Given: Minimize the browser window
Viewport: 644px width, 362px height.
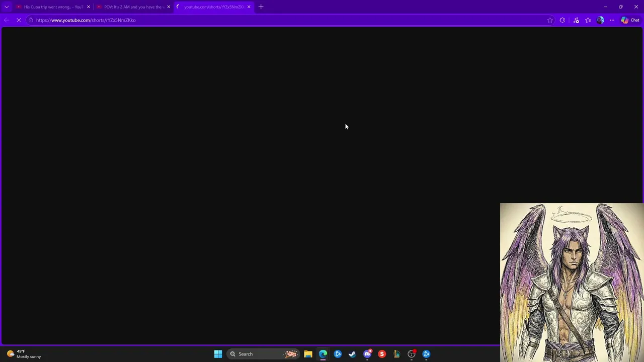Looking at the screenshot, I should tap(605, 7).
